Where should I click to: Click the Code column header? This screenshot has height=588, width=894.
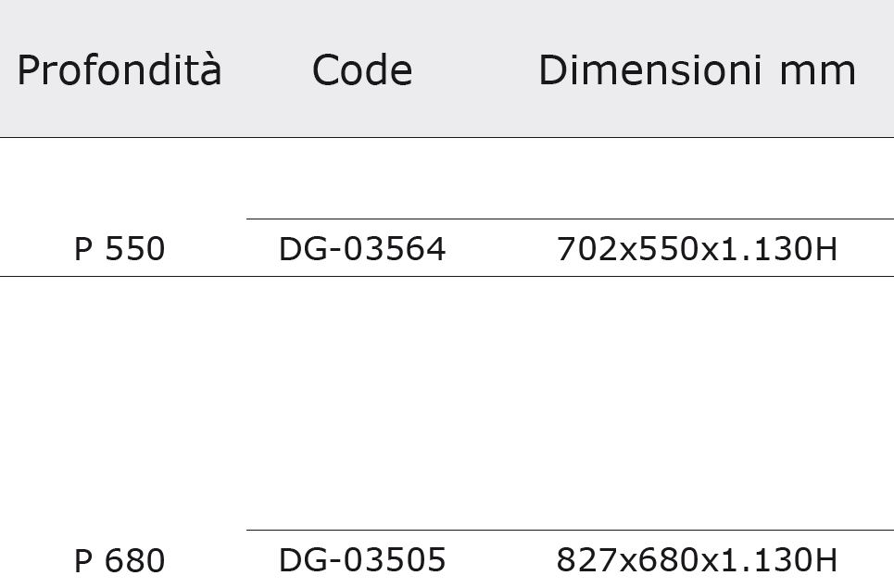[362, 70]
